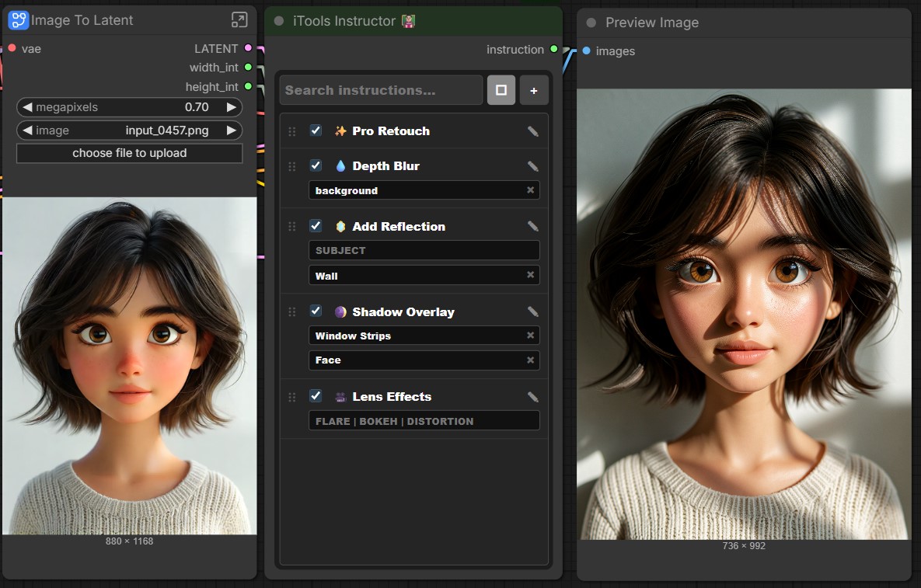Disable the Depth Blur instruction checkbox
This screenshot has height=588, width=921.
[316, 165]
